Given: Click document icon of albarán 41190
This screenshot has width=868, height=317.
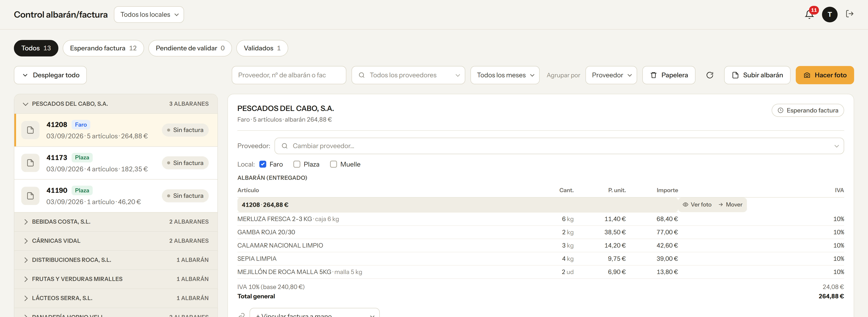Looking at the screenshot, I should point(30,196).
